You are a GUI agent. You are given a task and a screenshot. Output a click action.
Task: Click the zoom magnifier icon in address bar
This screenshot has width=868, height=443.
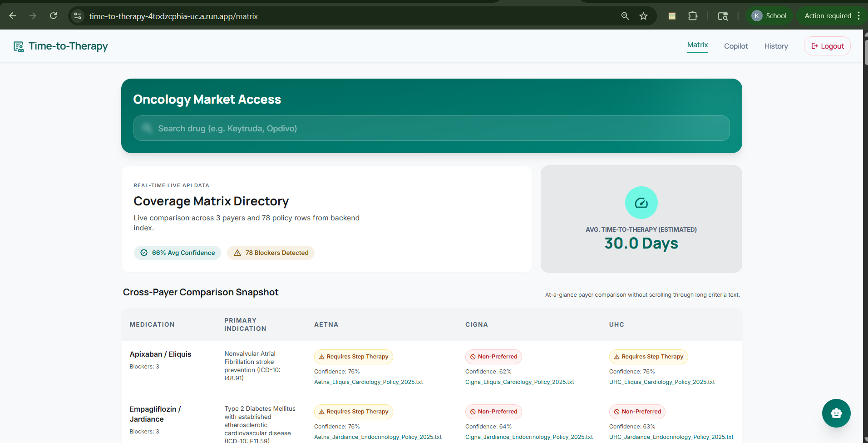click(x=625, y=16)
